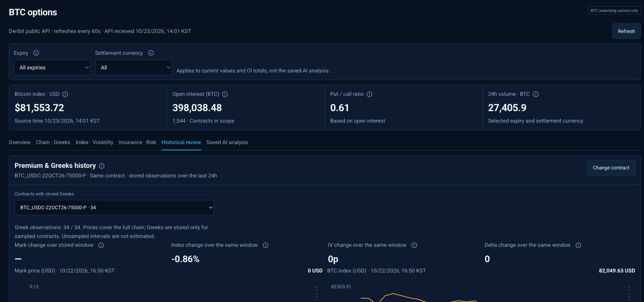Click the BTC index value 82,049.63 USD
Image resolution: width=644 pixels, height=302 pixels.
(x=617, y=271)
